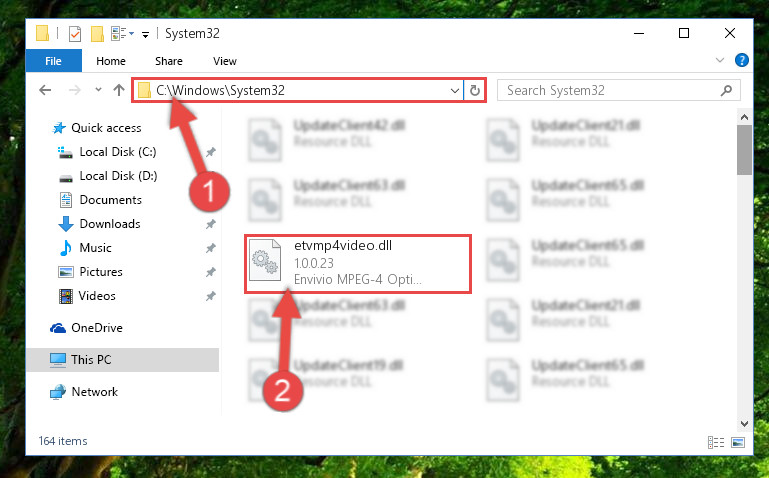Open address bar history dropdown
This screenshot has height=478, width=769.
point(455,91)
